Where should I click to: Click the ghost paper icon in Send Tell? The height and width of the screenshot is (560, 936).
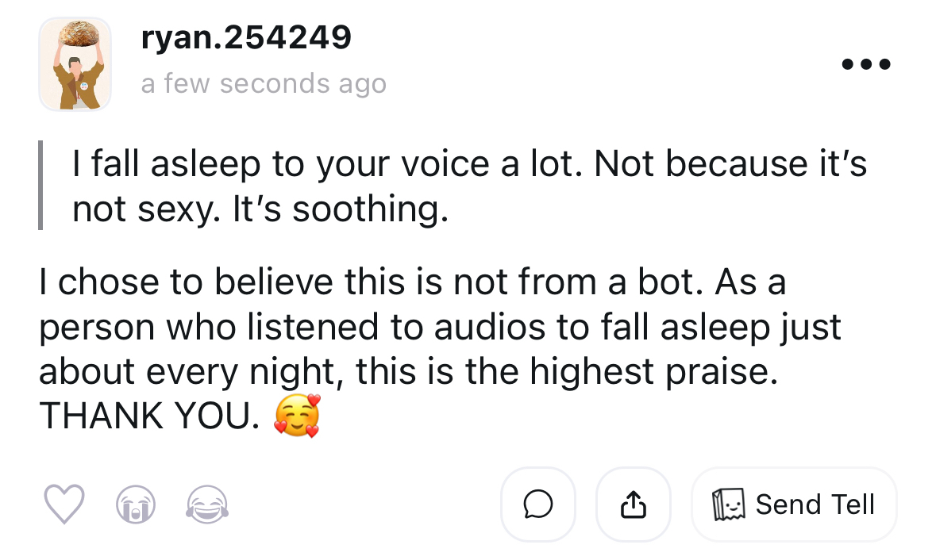(x=730, y=504)
